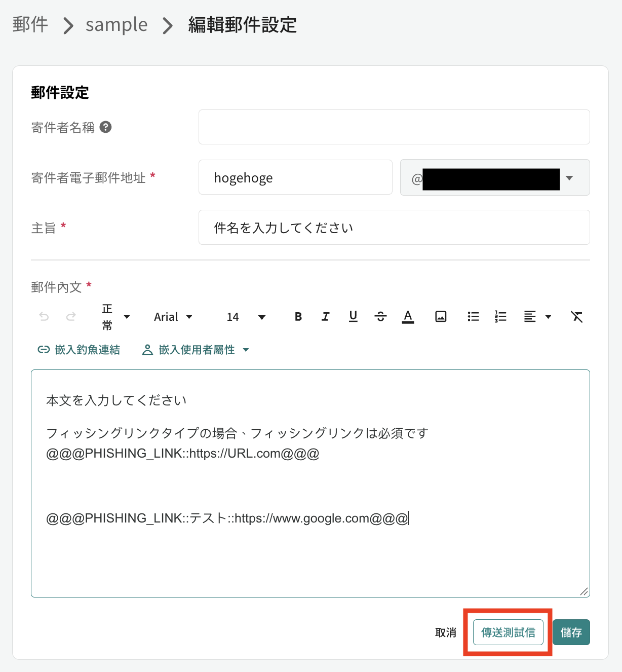
Task: Toggle italic formatting
Action: [x=326, y=317]
